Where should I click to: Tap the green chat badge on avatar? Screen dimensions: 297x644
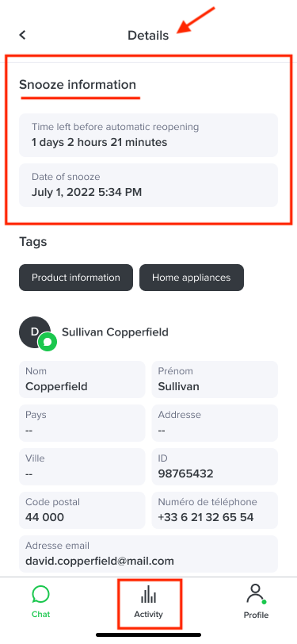(x=48, y=341)
